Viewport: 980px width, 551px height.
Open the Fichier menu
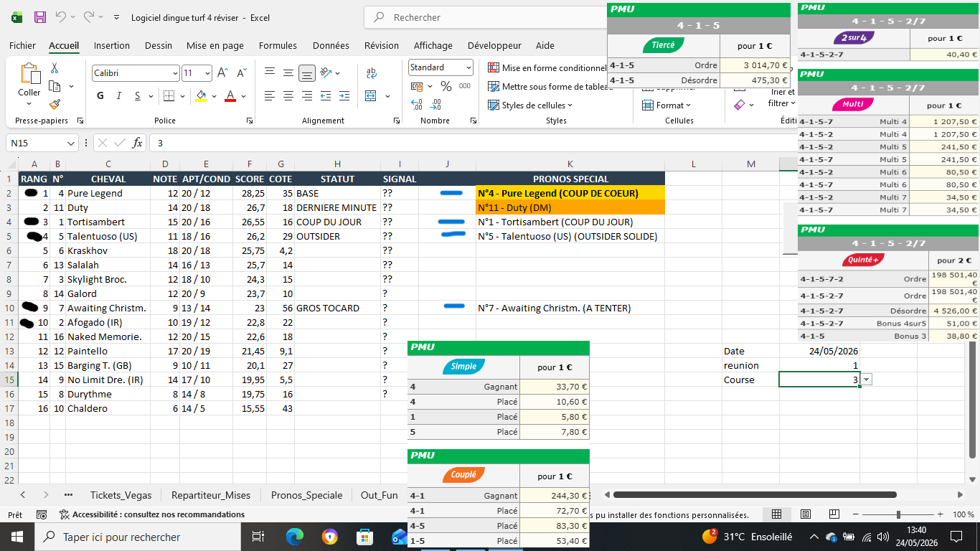[x=22, y=45]
